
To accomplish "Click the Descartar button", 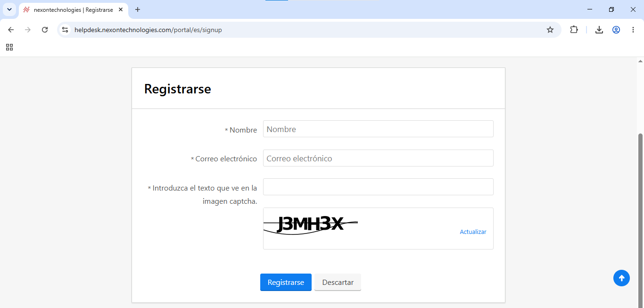I will coord(338,282).
